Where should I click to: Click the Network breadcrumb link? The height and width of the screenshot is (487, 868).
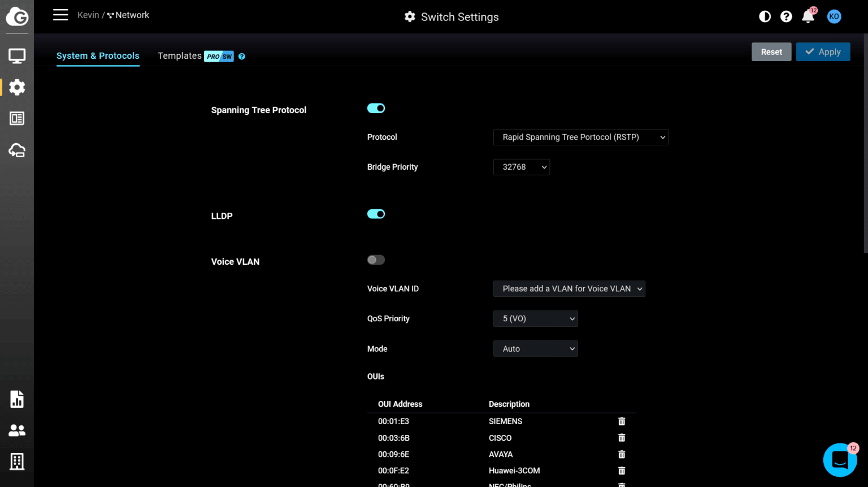point(128,15)
